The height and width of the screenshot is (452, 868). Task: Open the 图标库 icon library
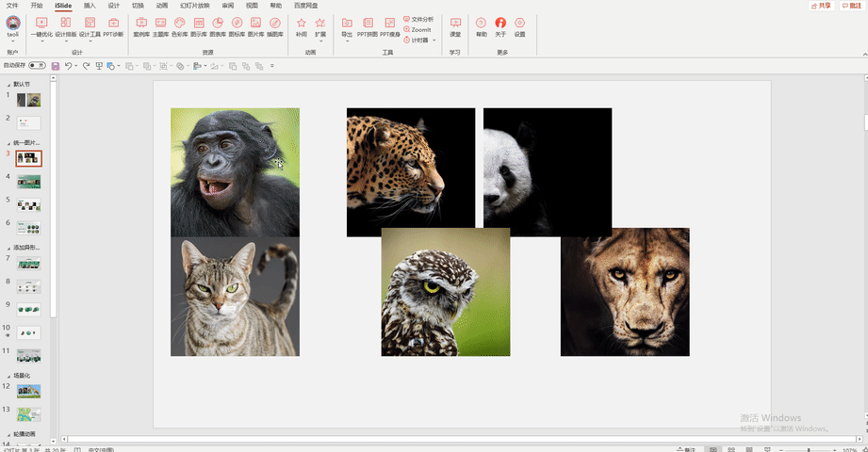click(237, 26)
